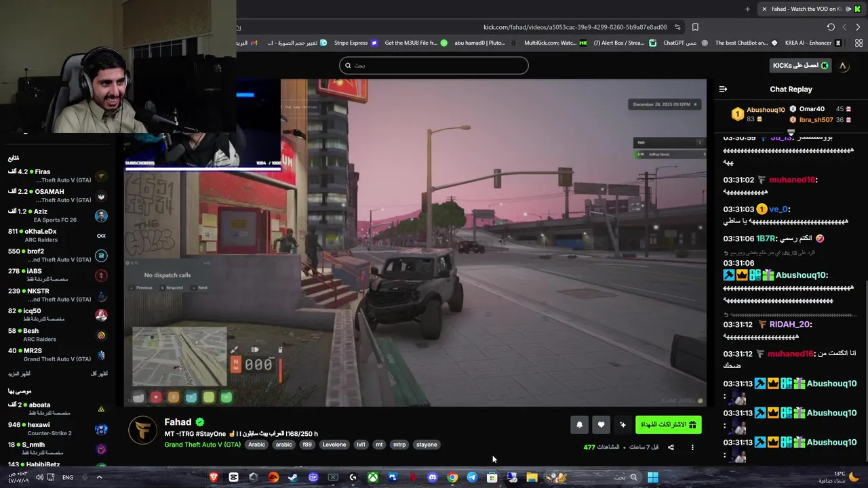Screen dimensions: 868x488
Task: Click the video player area
Action: (x=415, y=243)
